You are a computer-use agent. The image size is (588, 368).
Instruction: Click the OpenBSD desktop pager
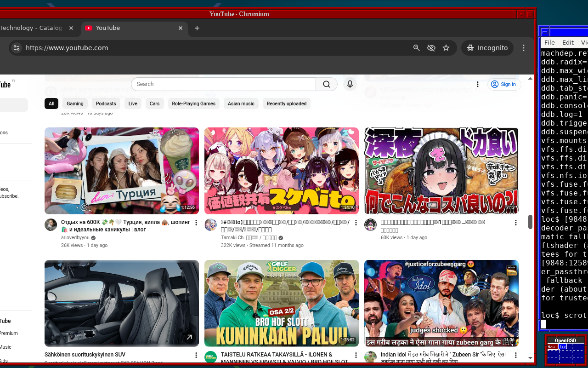pyautogui.click(x=565, y=351)
